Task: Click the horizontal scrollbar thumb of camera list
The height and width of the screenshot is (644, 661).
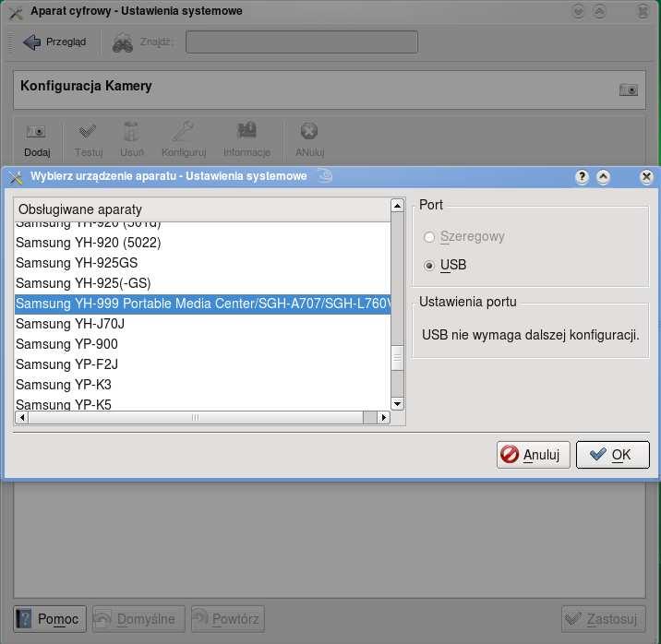Action: coord(196,418)
